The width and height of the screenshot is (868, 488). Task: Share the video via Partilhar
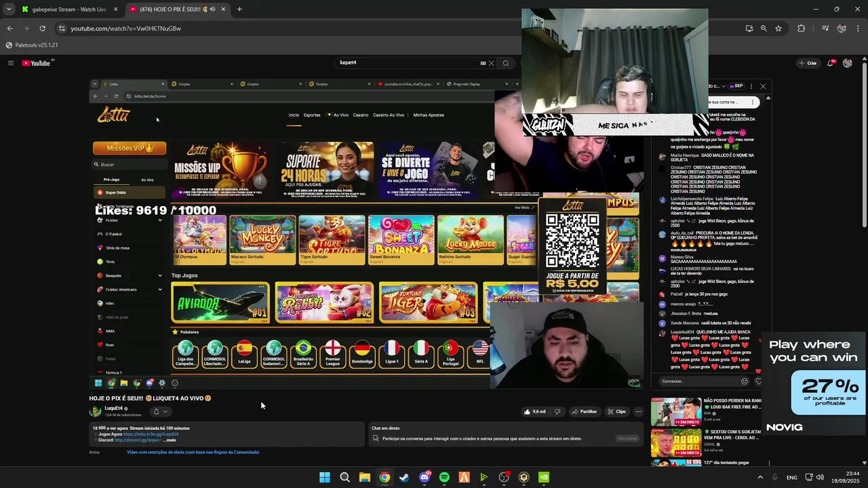coord(584,411)
